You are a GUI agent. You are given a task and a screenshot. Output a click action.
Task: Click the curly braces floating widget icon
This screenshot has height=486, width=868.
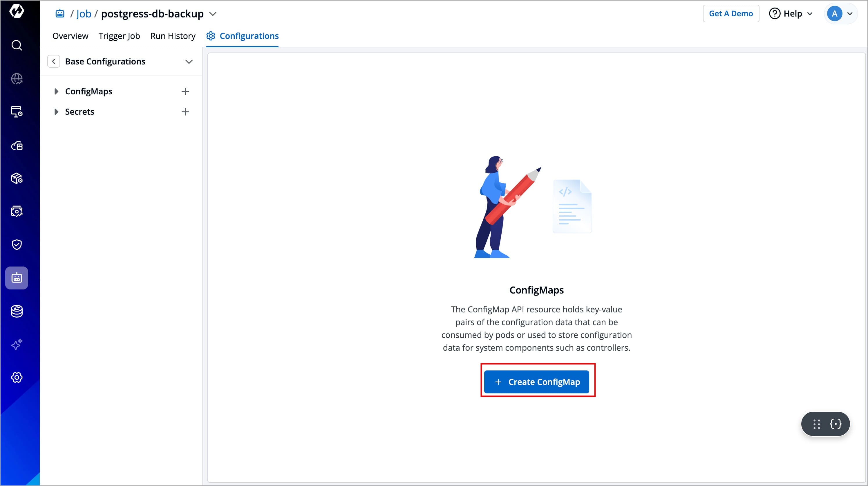tap(836, 424)
